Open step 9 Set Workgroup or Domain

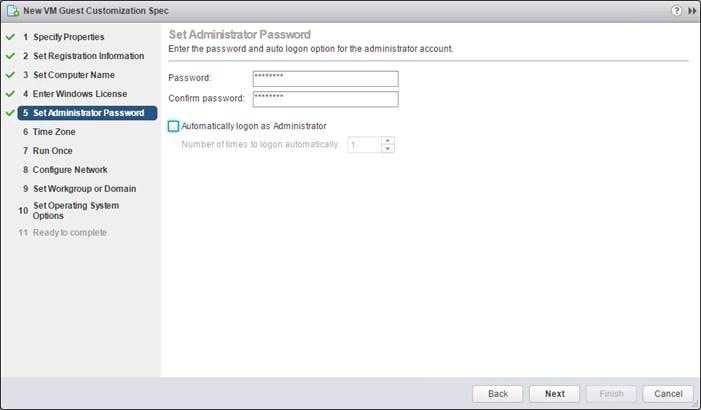coord(80,189)
